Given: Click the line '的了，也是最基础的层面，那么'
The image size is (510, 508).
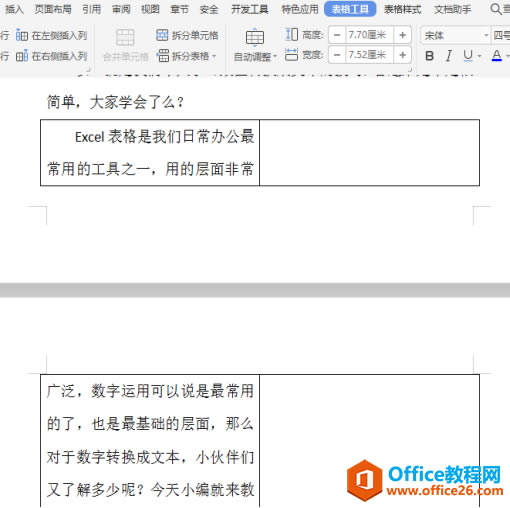Looking at the screenshot, I should pos(150,424).
